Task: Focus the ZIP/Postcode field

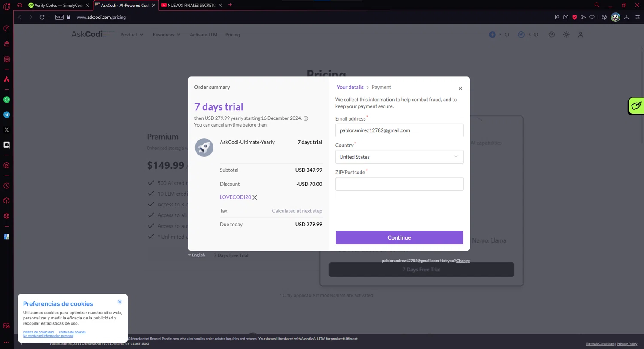Action: click(399, 184)
